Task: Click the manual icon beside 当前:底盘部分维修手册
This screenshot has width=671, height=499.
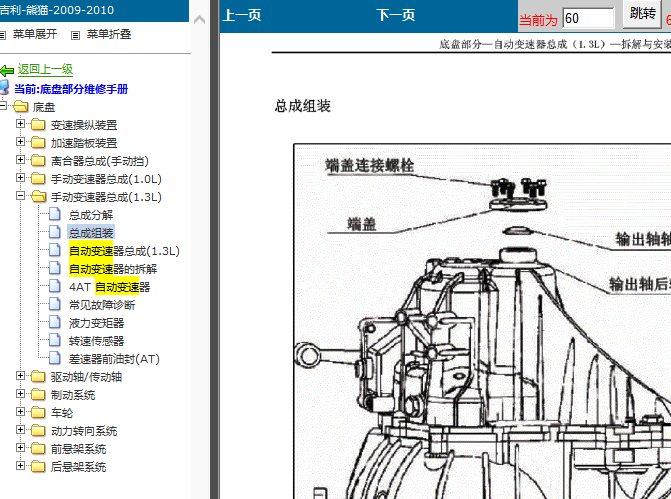Action: tap(4, 87)
